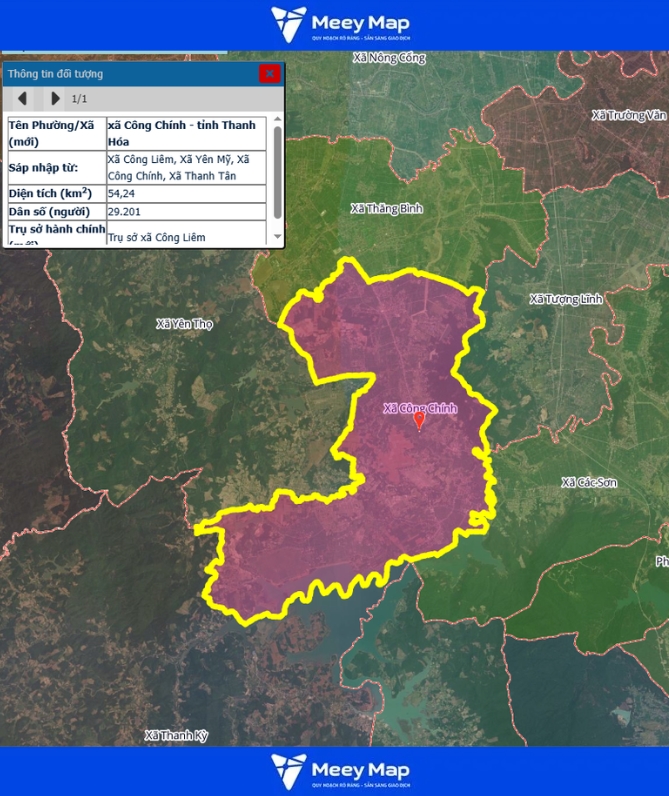Image resolution: width=669 pixels, height=796 pixels.
Task: Click the Diện tích value 54,24 cell
Action: pyautogui.click(x=186, y=193)
